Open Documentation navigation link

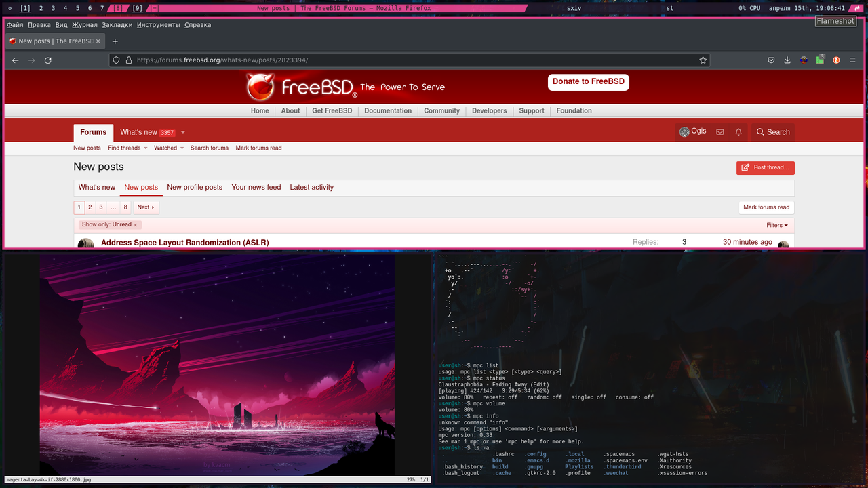point(388,111)
